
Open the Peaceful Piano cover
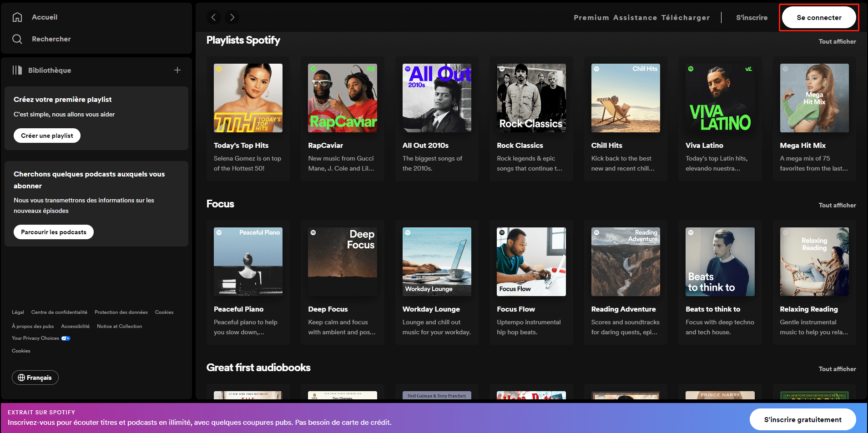click(248, 262)
